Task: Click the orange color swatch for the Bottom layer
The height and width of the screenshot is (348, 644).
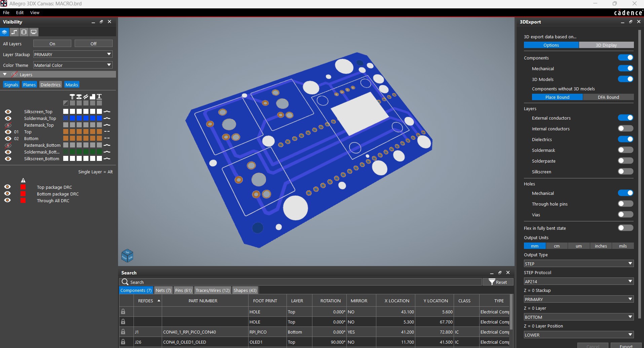Action: tap(66, 138)
